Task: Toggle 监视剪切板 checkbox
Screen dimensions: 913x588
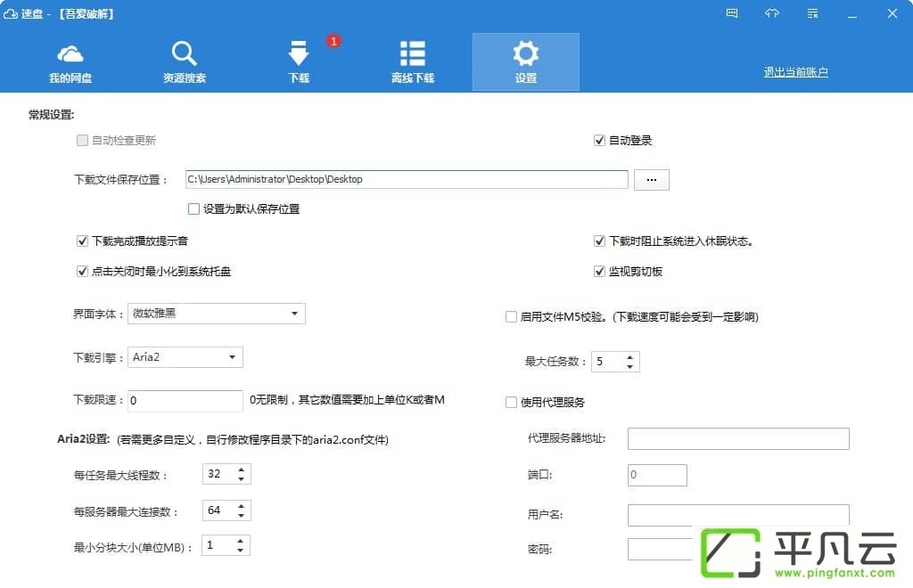Action: (599, 271)
